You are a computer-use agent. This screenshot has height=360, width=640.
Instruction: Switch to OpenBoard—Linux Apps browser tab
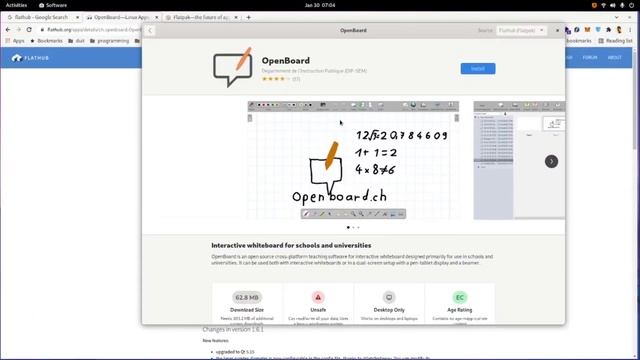click(x=121, y=18)
